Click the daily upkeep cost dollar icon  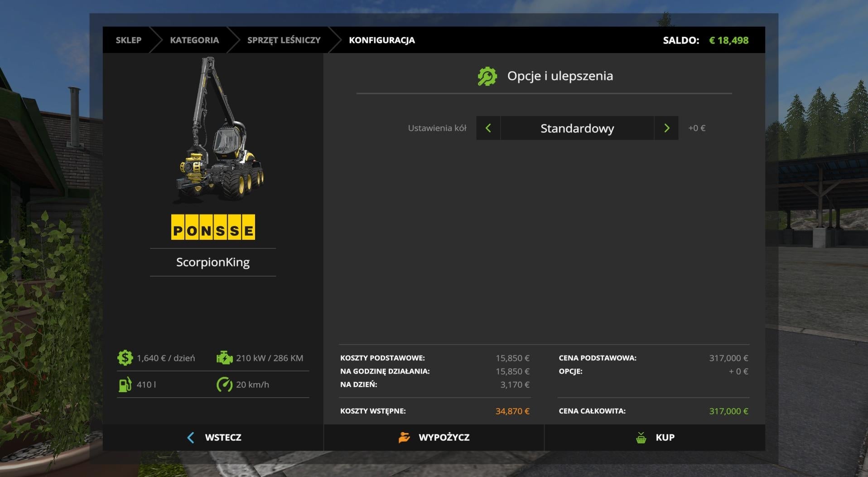(125, 358)
